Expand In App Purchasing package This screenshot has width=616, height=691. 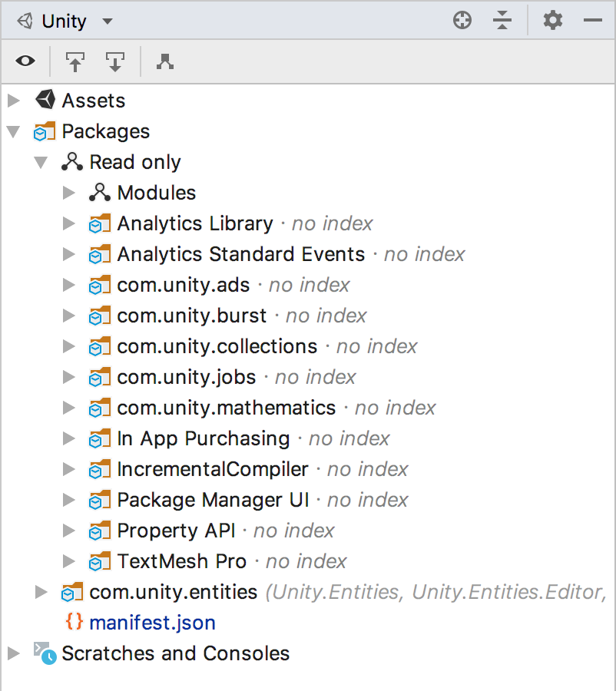[69, 438]
